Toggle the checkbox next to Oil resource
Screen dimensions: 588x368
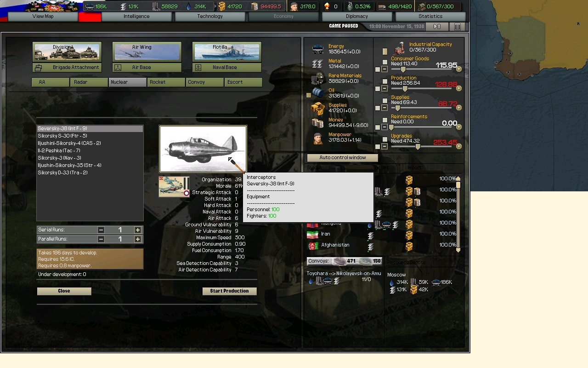[309, 95]
